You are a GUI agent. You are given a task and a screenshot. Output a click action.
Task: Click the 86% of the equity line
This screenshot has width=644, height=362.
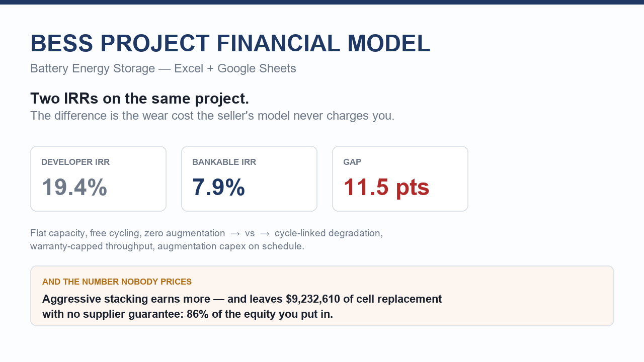click(188, 314)
